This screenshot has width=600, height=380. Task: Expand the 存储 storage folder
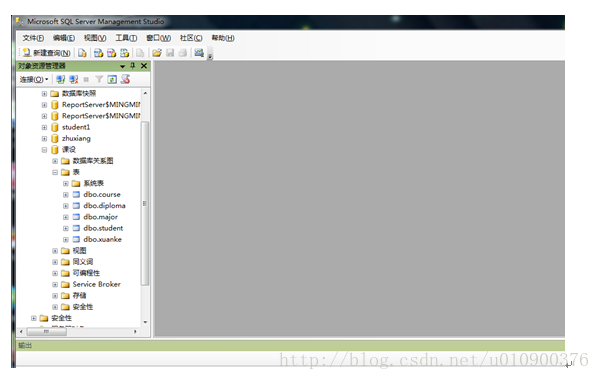pyautogui.click(x=55, y=296)
